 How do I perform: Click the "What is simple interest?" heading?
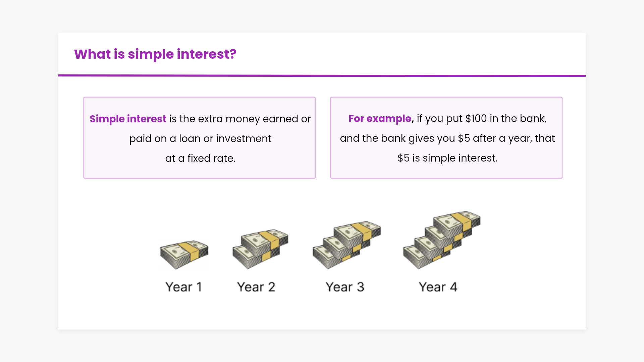pyautogui.click(x=155, y=54)
